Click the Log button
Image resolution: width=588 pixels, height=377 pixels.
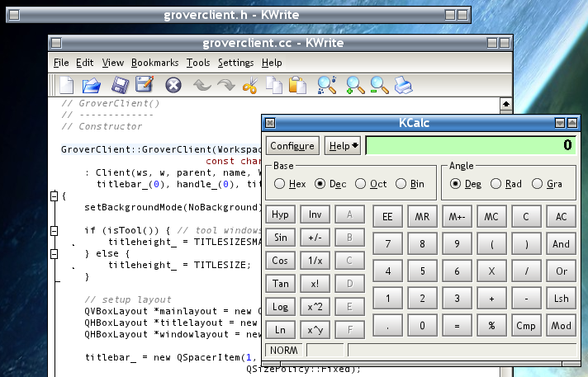tap(281, 307)
